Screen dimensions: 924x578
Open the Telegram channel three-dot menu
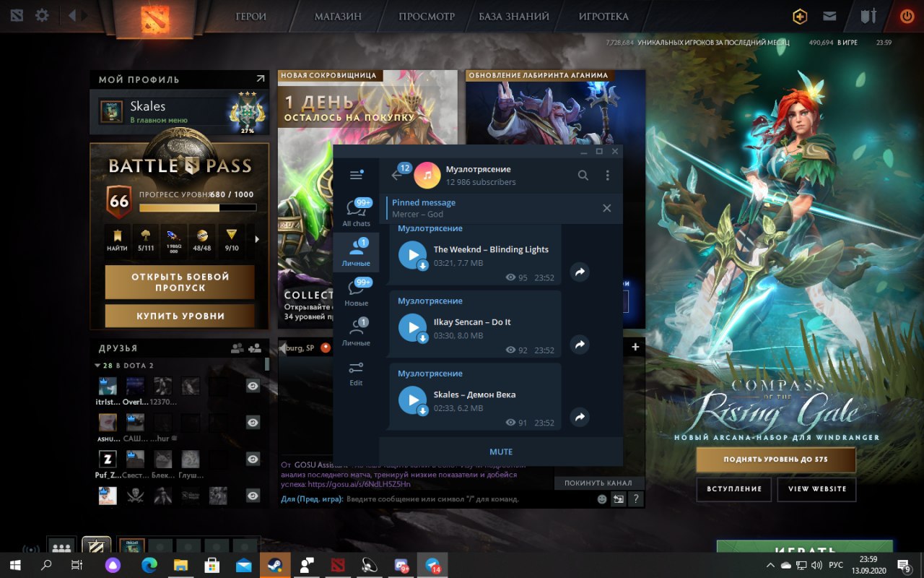[x=608, y=175]
